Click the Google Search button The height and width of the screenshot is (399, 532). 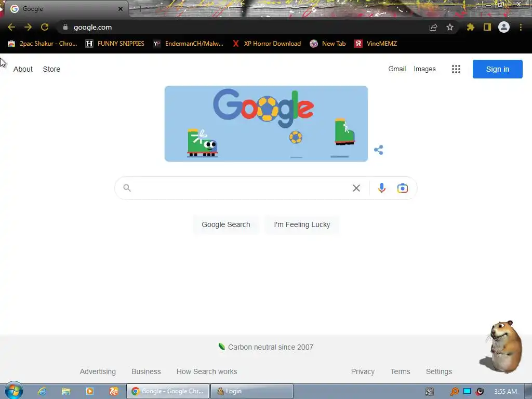coord(226,224)
